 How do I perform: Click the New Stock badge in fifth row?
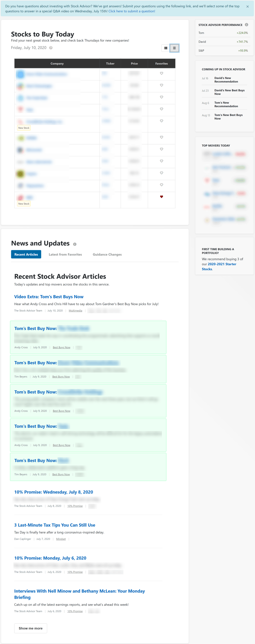click(24, 128)
